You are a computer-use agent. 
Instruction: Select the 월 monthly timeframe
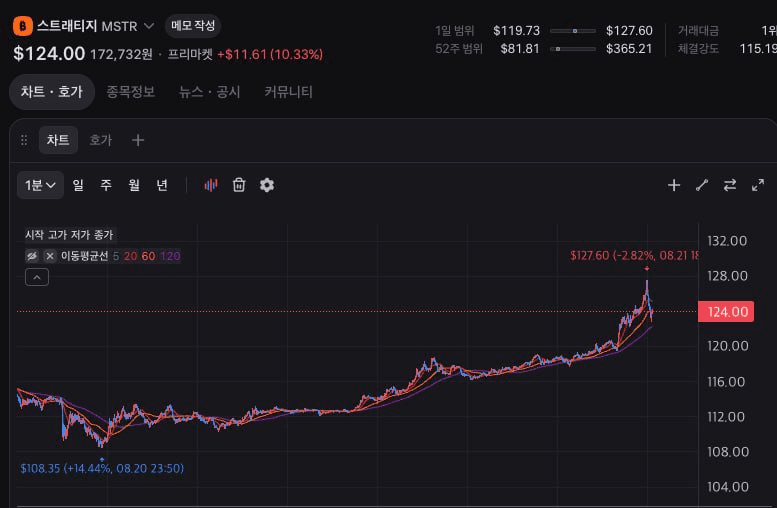[134, 185]
